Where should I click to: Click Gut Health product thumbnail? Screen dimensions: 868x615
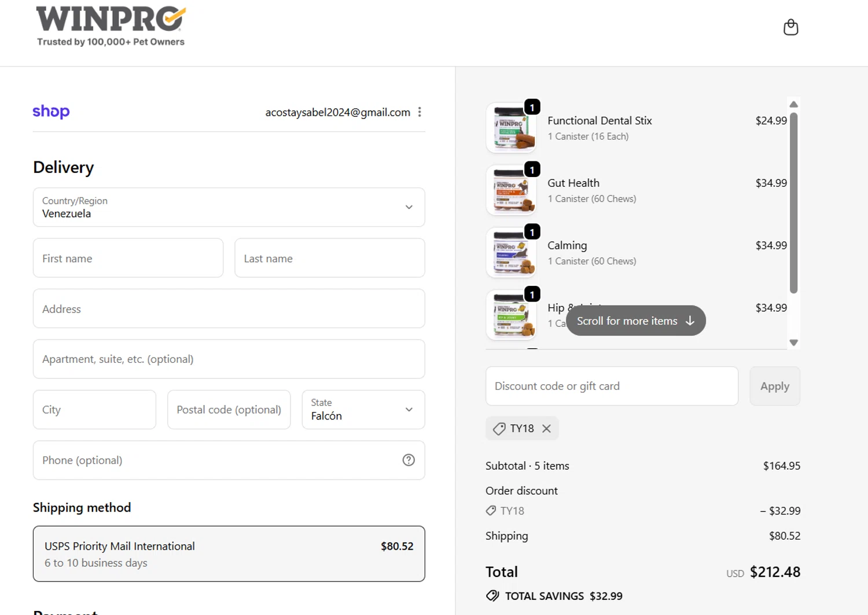pyautogui.click(x=512, y=190)
